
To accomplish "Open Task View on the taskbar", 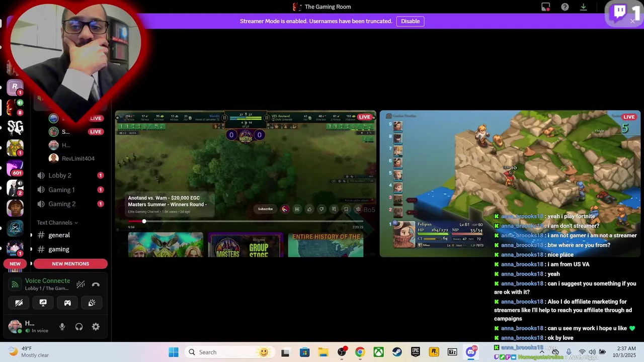I will [285, 352].
